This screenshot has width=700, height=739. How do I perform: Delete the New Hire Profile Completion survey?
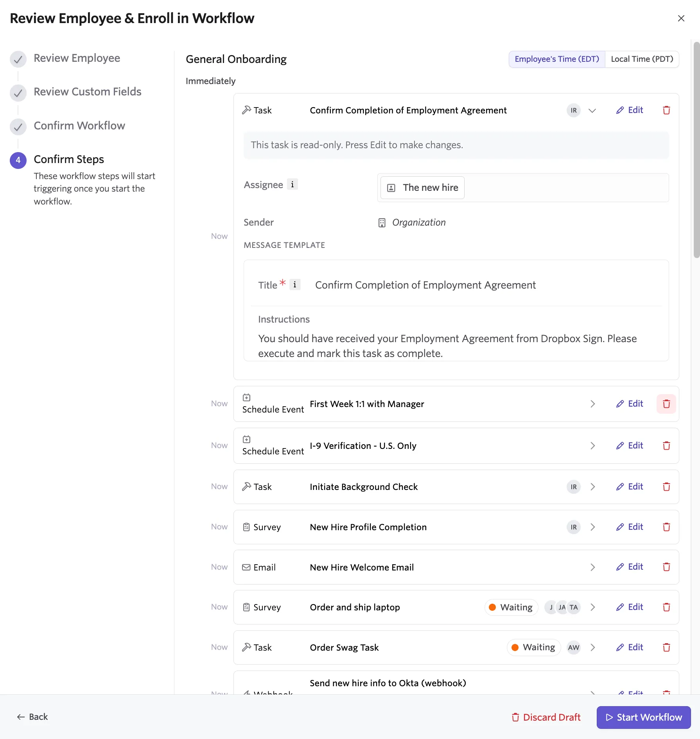click(x=666, y=527)
